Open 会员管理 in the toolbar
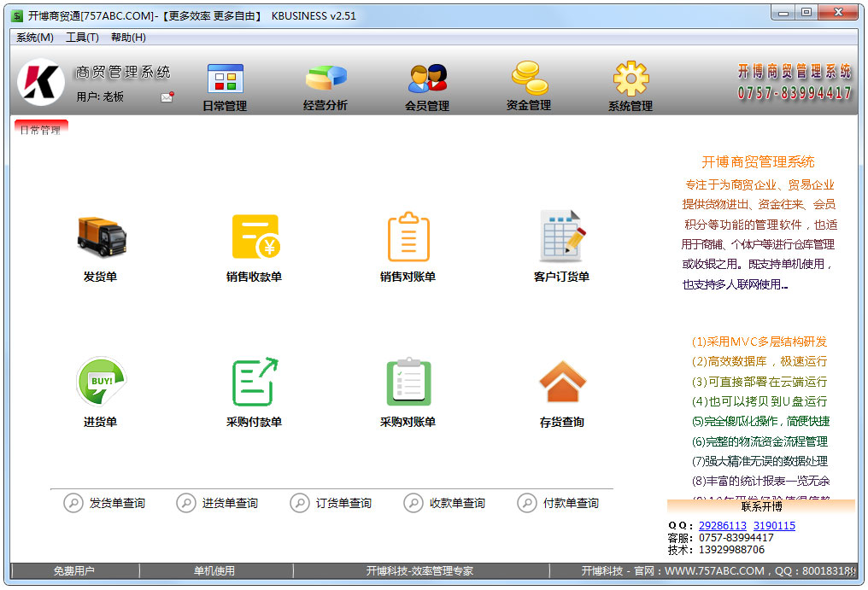Image resolution: width=868 pixels, height=590 pixels. [427, 86]
